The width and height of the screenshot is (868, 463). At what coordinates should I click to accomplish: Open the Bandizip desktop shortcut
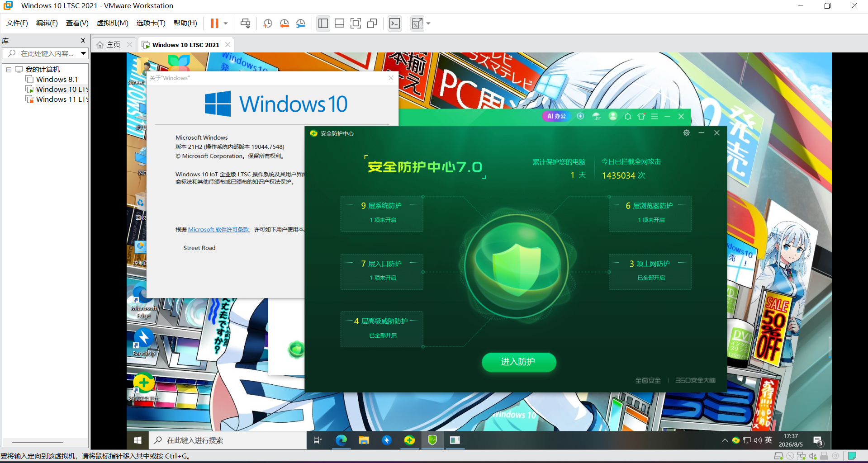pos(143,343)
